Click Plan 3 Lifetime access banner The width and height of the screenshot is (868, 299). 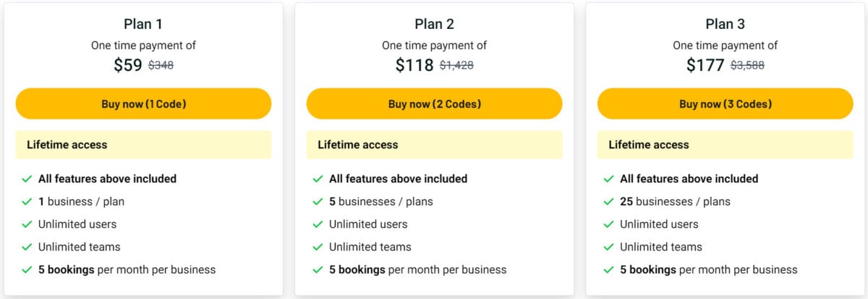[x=725, y=145]
